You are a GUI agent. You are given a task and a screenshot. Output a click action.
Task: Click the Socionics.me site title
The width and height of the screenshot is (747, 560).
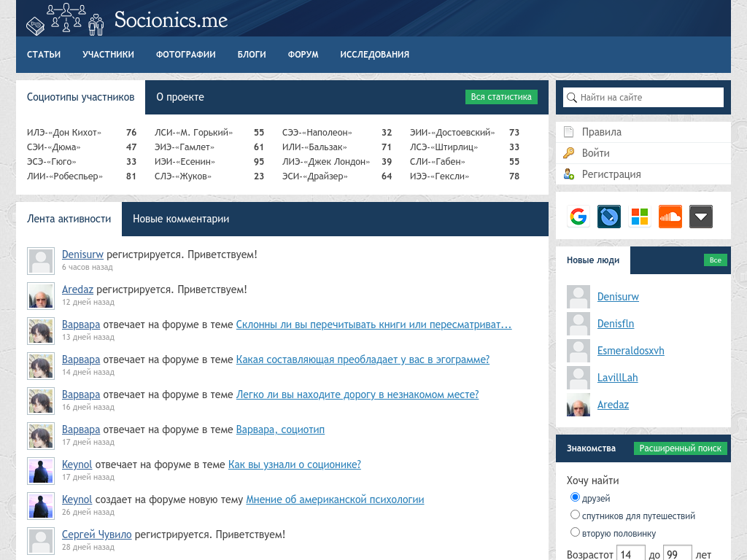click(171, 20)
